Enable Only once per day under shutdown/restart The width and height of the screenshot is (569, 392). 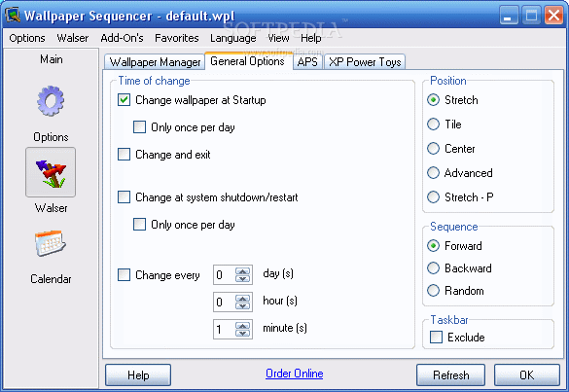(139, 225)
